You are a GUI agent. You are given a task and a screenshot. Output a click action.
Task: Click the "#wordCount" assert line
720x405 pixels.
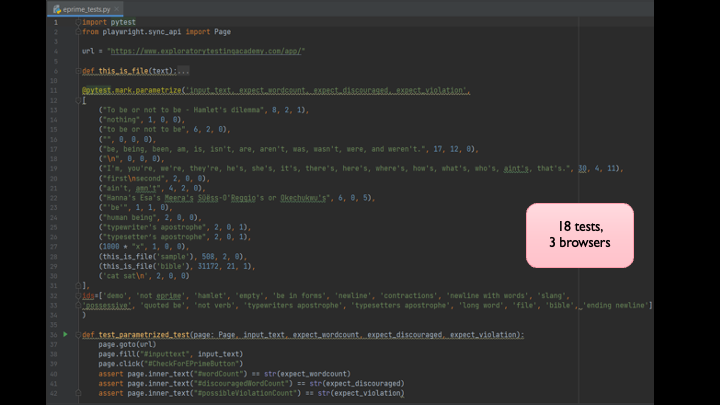[225, 374]
